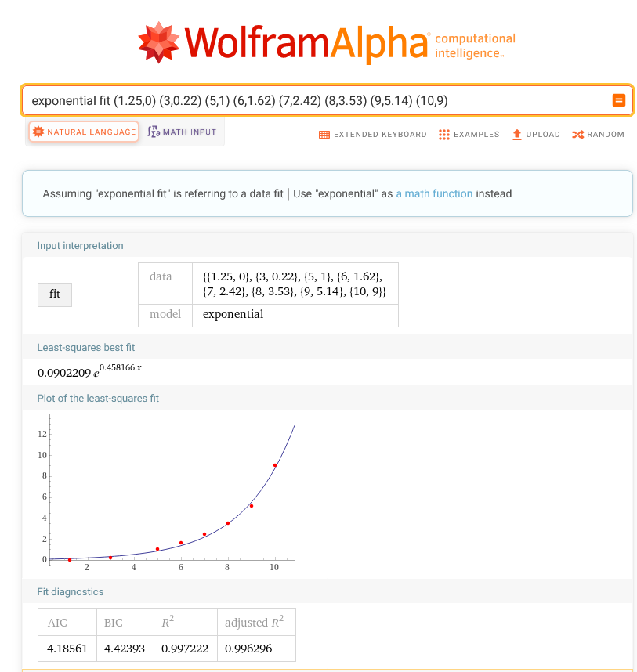
Task: Click the 'computational intelligence' tagline
Action: tap(475, 45)
